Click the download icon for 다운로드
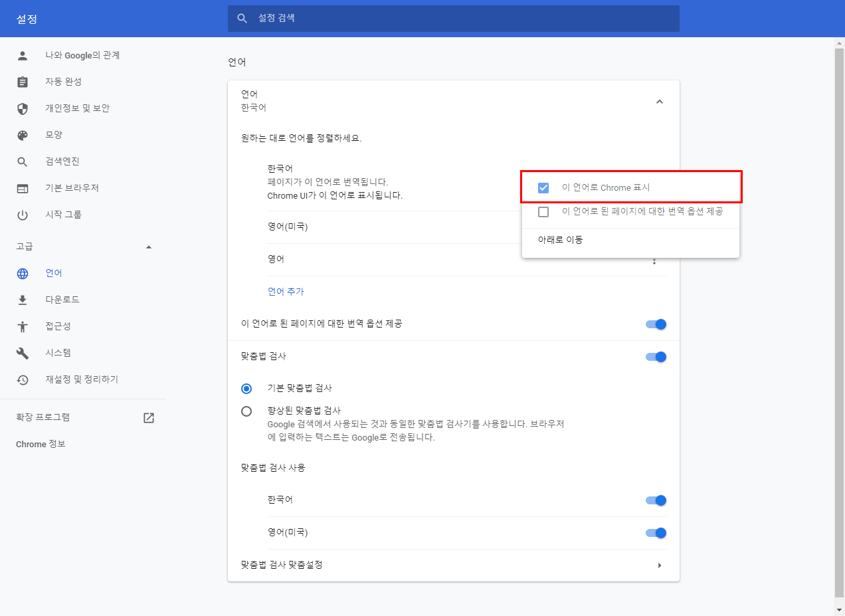Viewport: 845px width, 616px height. (23, 300)
